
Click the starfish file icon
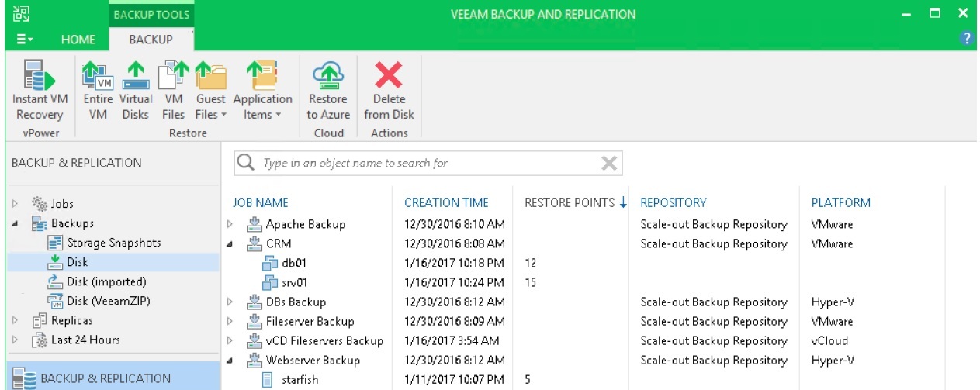[268, 380]
